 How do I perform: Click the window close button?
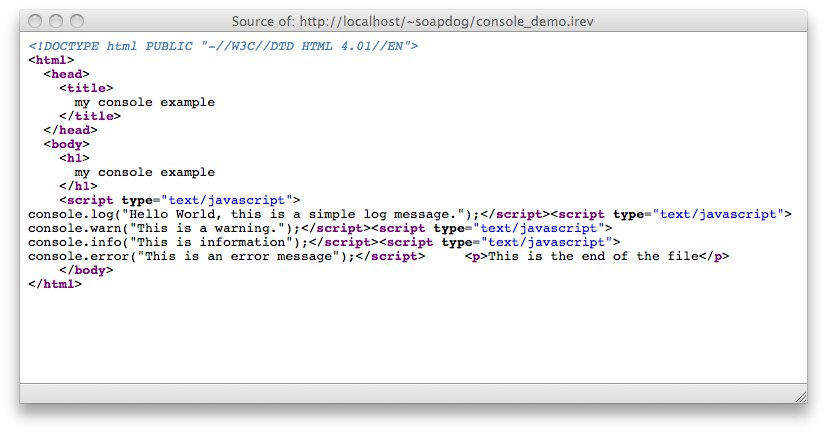tap(35, 21)
